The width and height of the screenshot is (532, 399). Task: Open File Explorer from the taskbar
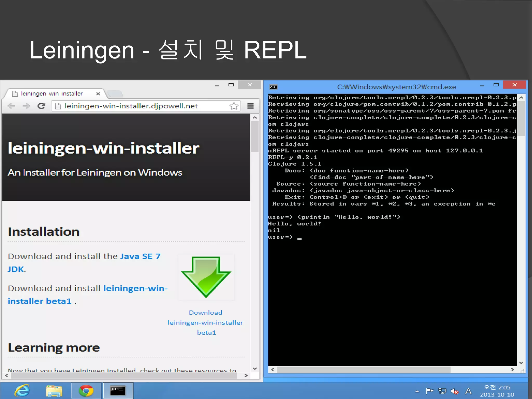tap(54, 390)
